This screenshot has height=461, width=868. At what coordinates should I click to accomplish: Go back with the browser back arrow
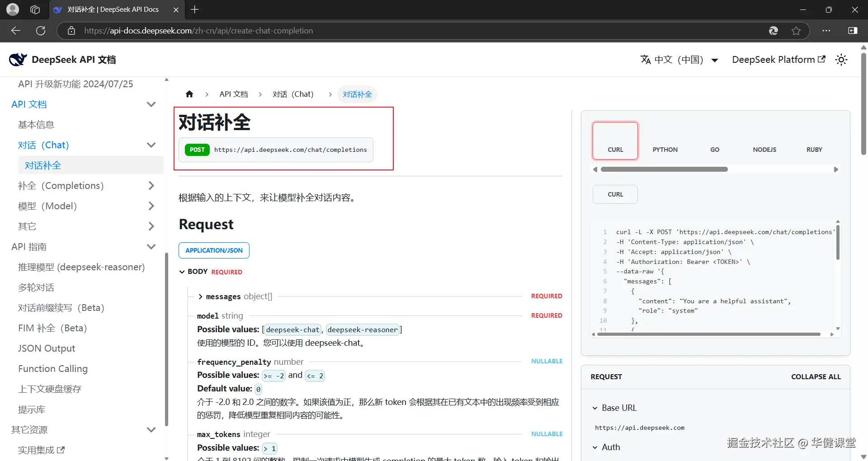tap(16, 31)
